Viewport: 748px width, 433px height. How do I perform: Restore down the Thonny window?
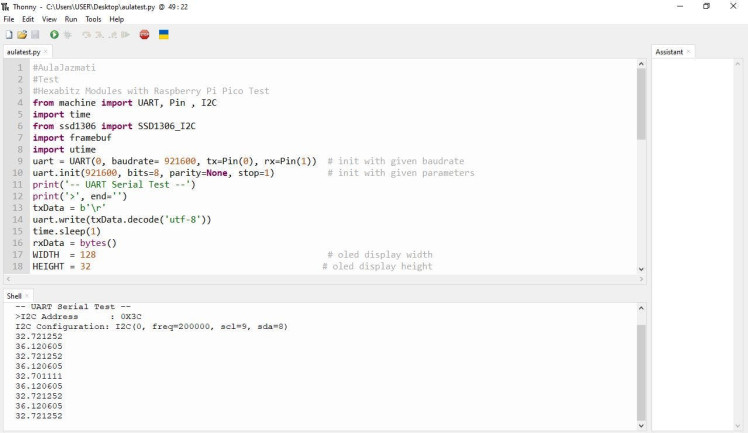(706, 7)
